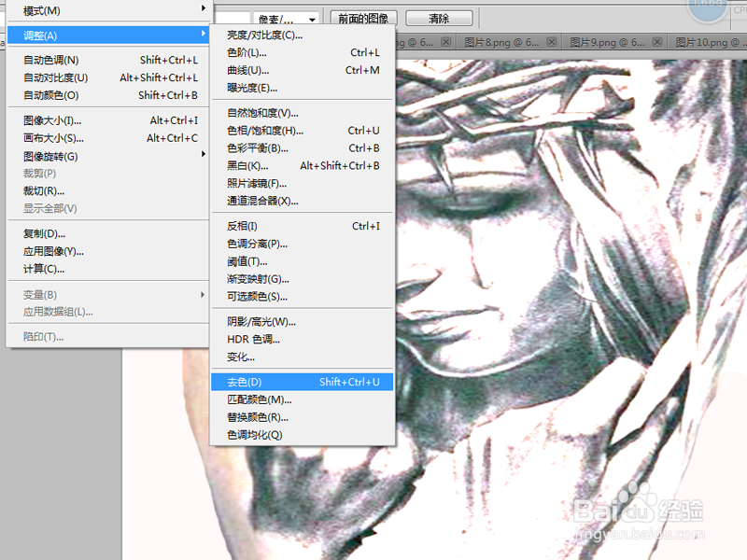Open 应用图像(Y) dialog
The height and width of the screenshot is (560, 747).
pyautogui.click(x=108, y=251)
